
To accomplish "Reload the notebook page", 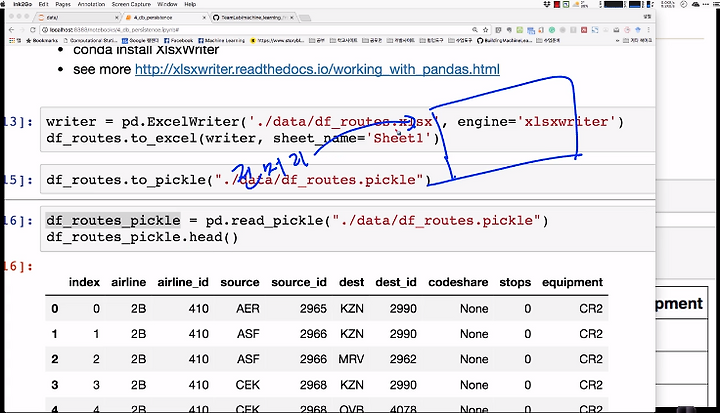I will tap(33, 30).
